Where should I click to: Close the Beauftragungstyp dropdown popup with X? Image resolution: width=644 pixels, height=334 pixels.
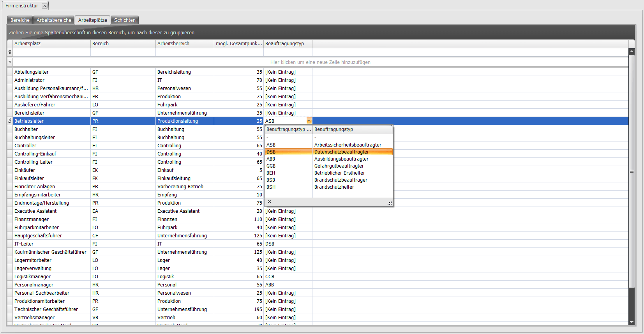point(269,202)
